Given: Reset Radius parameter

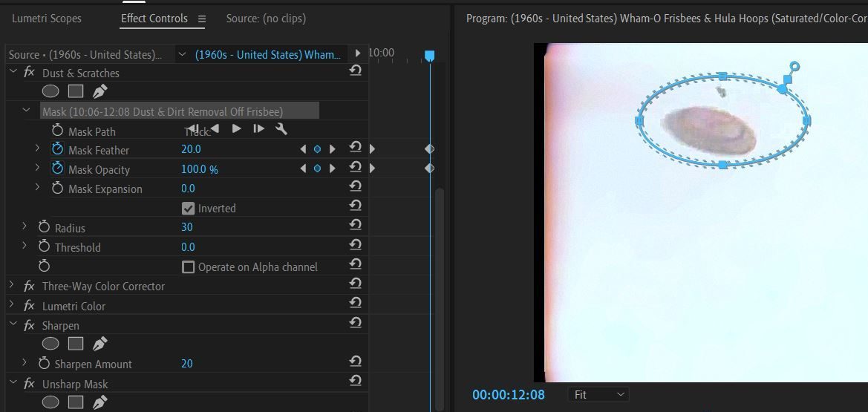Looking at the screenshot, I should (x=356, y=226).
